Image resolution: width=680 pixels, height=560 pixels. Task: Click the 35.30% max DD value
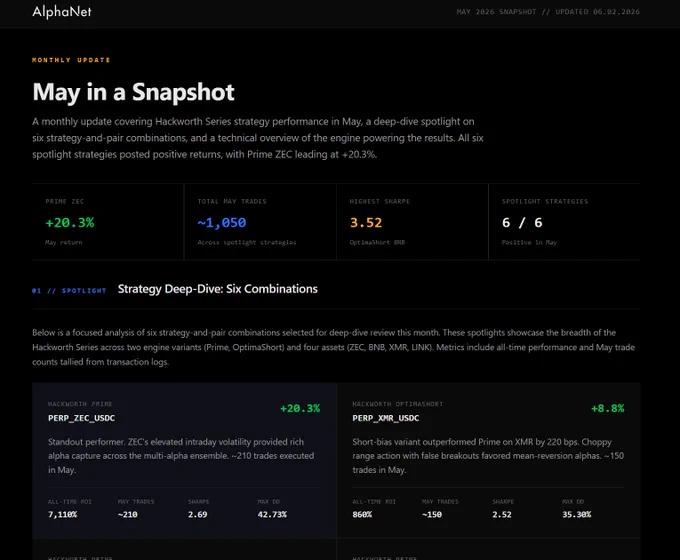576,514
